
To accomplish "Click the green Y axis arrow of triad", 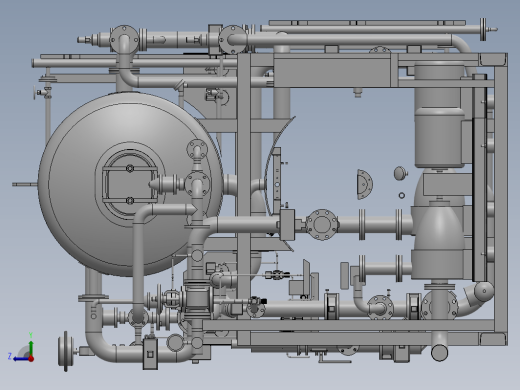I will 31,348.
